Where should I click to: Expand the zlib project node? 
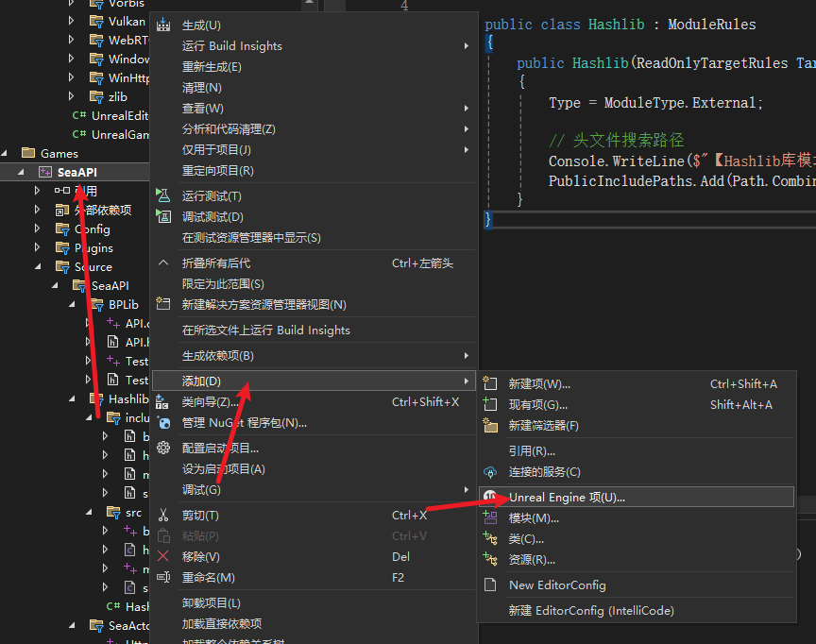click(71, 96)
